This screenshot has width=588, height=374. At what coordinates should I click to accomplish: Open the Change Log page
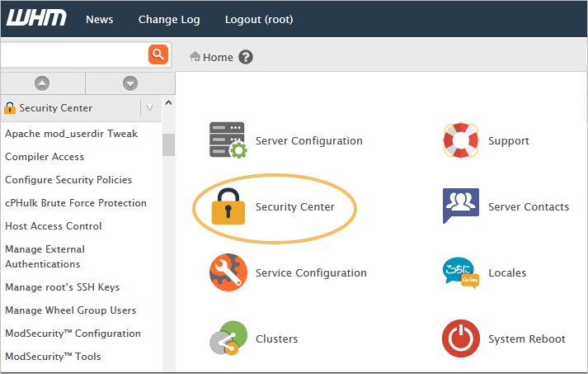click(169, 20)
